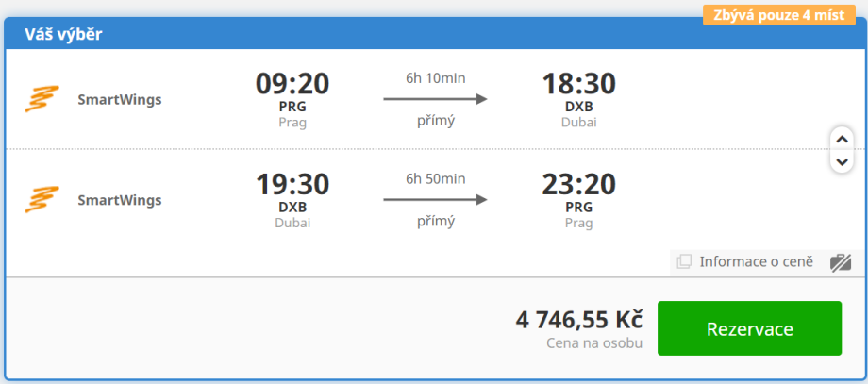Click the SmartWings name on the outbound flight
This screenshot has width=868, height=384.
pyautogui.click(x=119, y=99)
